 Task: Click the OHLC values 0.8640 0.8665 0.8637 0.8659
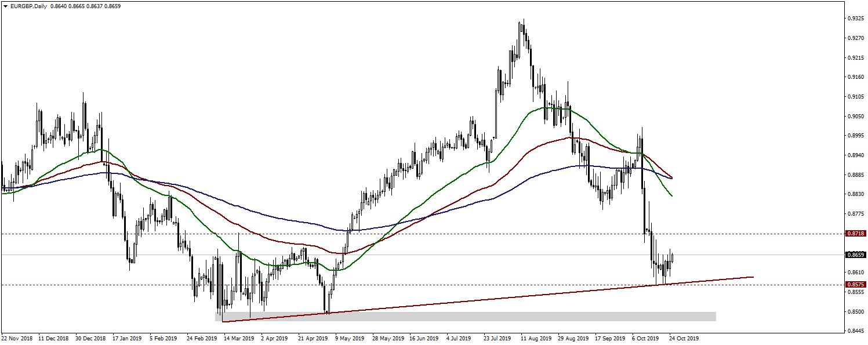click(85, 6)
